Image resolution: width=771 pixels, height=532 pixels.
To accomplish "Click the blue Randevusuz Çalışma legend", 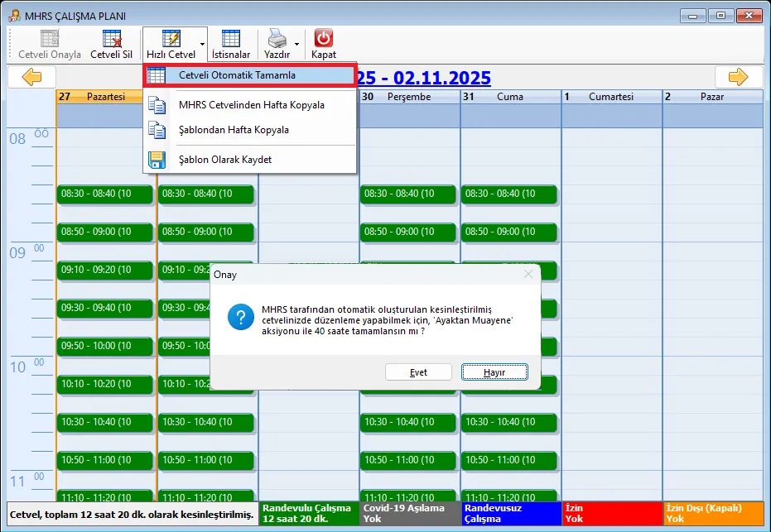I will pyautogui.click(x=512, y=514).
